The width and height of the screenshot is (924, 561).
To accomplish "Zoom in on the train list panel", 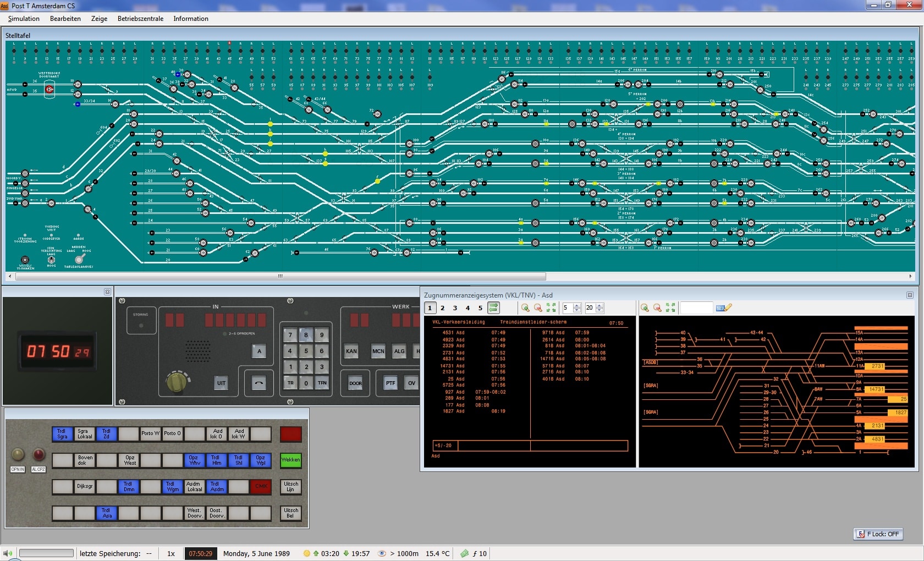I will (x=525, y=308).
